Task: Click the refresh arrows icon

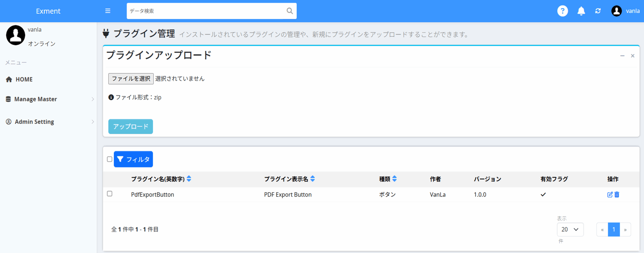Action: coord(598,11)
